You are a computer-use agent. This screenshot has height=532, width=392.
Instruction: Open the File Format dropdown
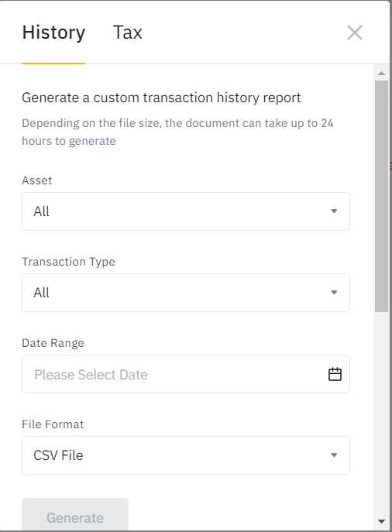(x=186, y=455)
